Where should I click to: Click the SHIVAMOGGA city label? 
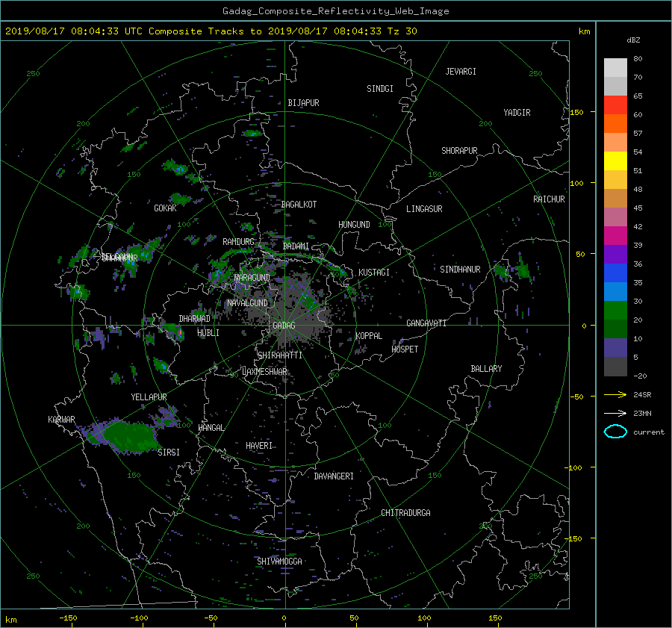[x=279, y=561]
